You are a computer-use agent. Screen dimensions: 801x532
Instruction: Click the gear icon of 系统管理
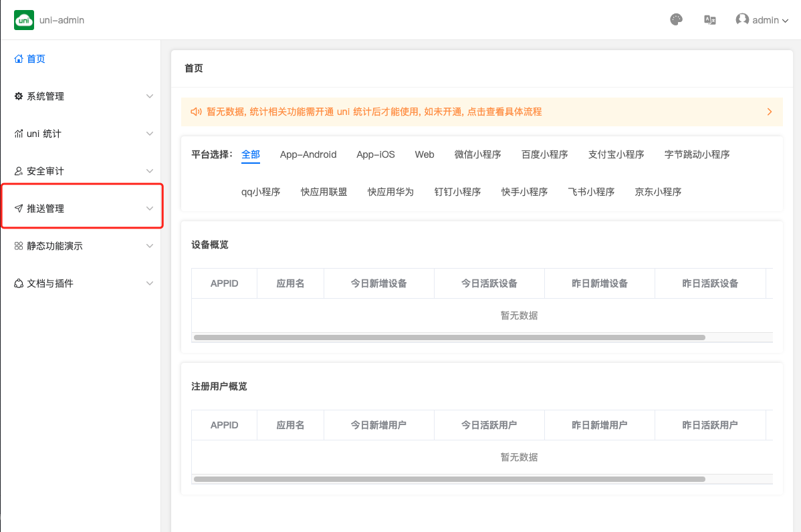[x=19, y=96]
